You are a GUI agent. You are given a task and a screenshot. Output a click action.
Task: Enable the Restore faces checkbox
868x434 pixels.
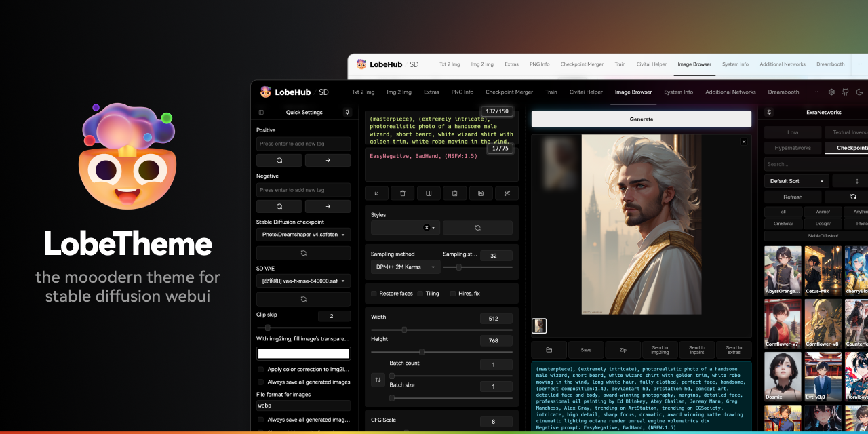pyautogui.click(x=374, y=294)
